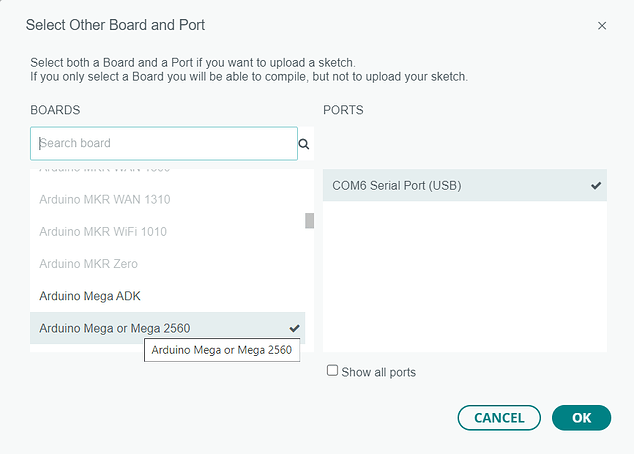Select Arduino MKR WAN 1310 from the boards list

(x=105, y=200)
